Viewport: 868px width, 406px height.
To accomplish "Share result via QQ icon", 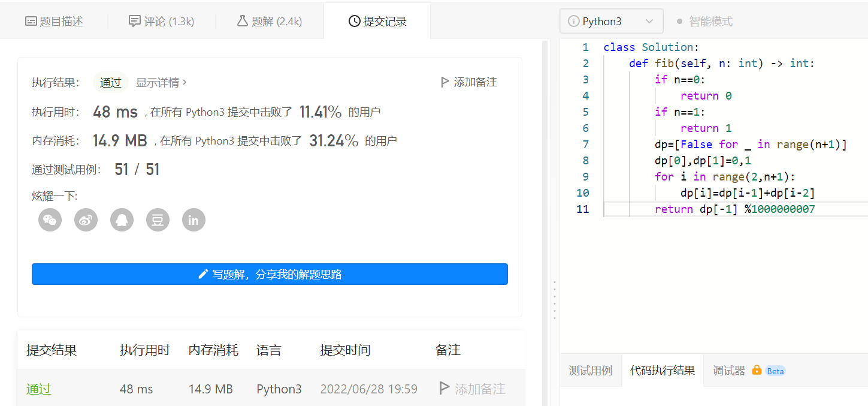I will 122,220.
